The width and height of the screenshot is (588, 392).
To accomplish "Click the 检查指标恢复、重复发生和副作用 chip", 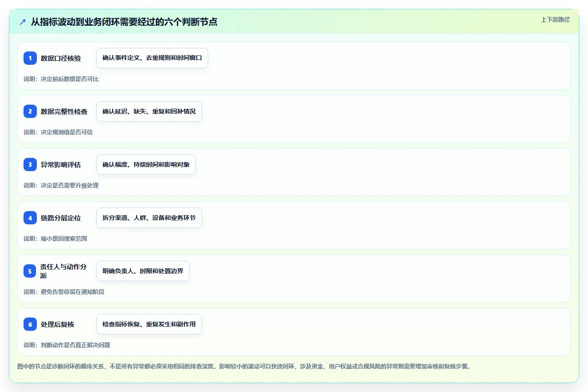I will (149, 324).
